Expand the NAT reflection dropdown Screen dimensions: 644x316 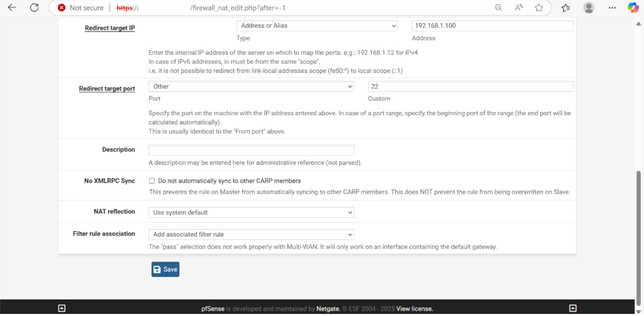251,212
